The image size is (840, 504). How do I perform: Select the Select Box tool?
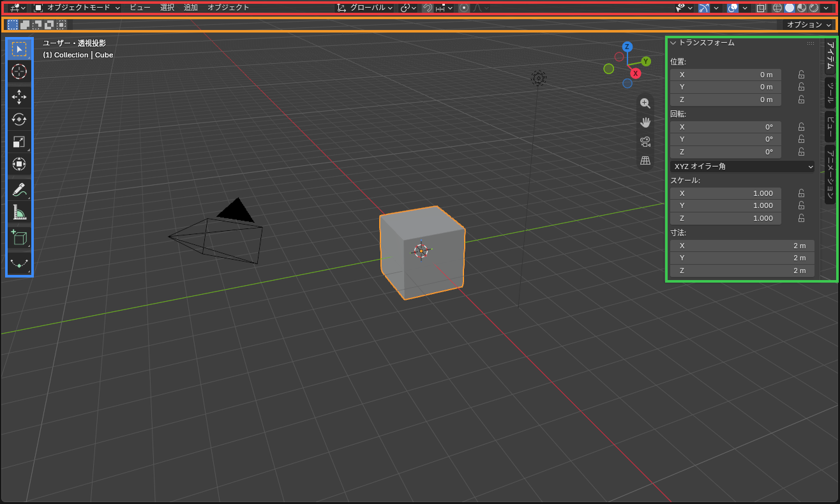click(19, 49)
